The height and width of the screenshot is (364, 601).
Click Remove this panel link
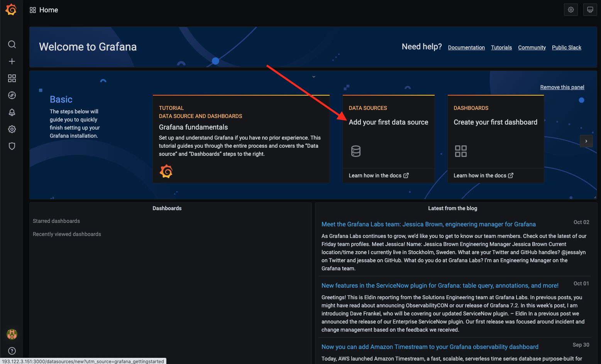tap(562, 87)
